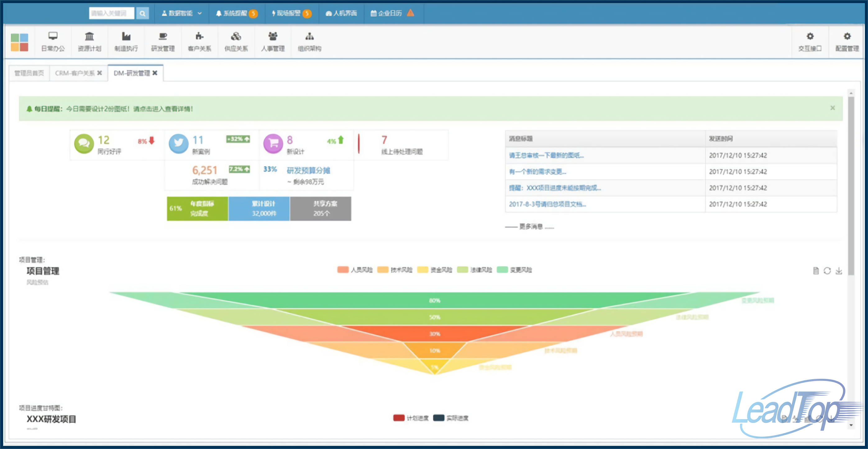Toggle the 变更风险 legend series

(514, 270)
